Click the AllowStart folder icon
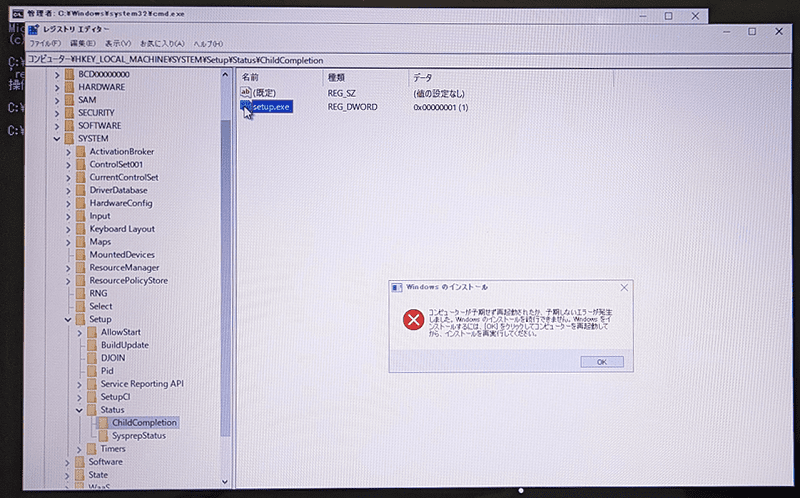 pos(92,332)
